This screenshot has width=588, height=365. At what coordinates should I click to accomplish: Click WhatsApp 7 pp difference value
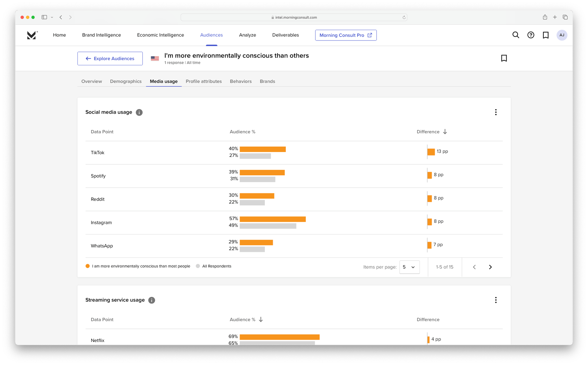(438, 245)
